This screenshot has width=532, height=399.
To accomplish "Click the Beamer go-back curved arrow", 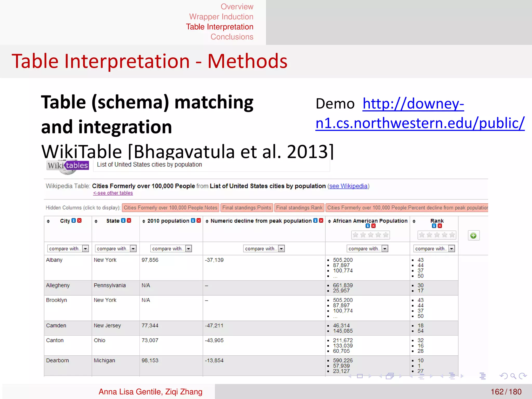I will (503, 376).
